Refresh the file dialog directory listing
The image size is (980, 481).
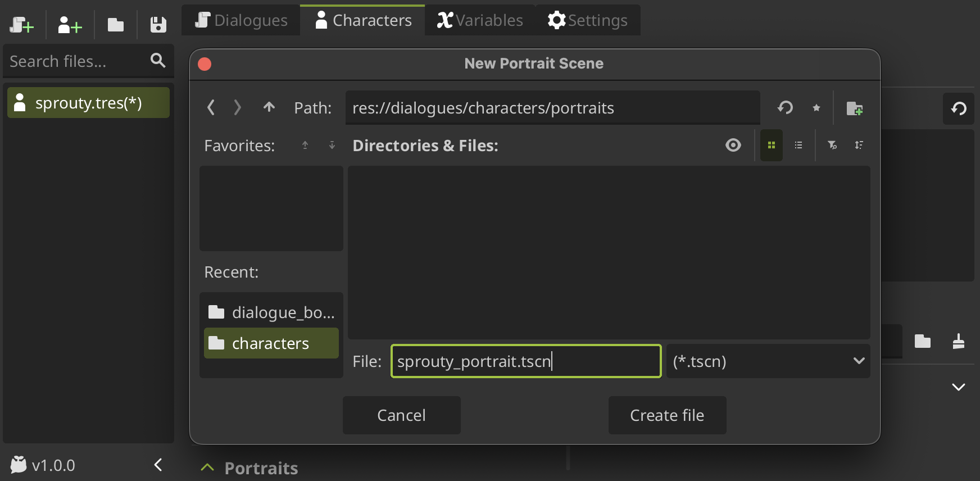tap(785, 107)
